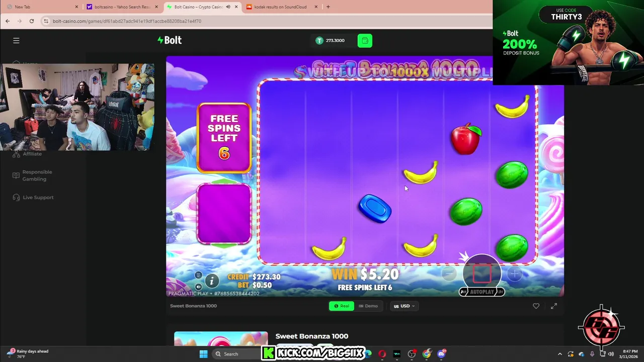The height and width of the screenshot is (362, 644).
Task: Open Opera from the taskbar
Action: click(x=382, y=354)
